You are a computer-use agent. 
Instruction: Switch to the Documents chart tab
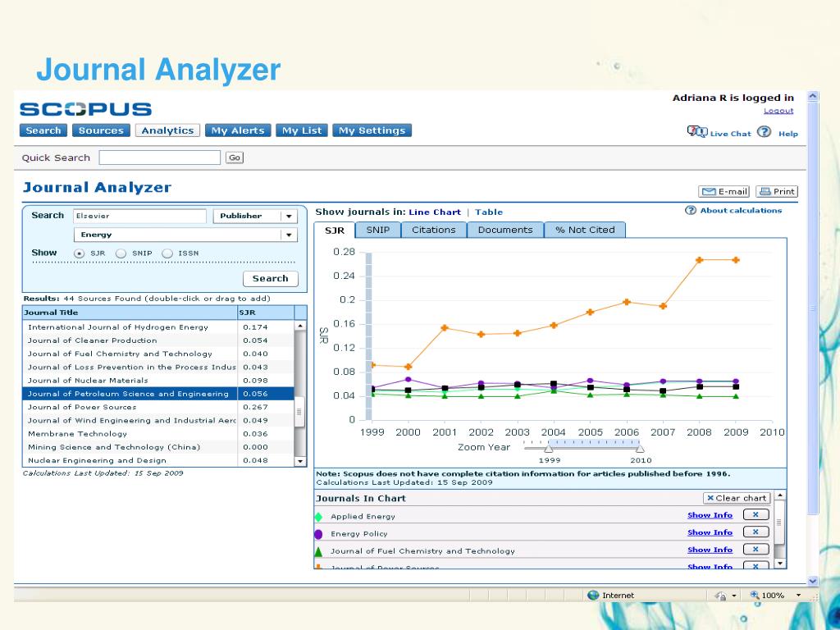(505, 230)
